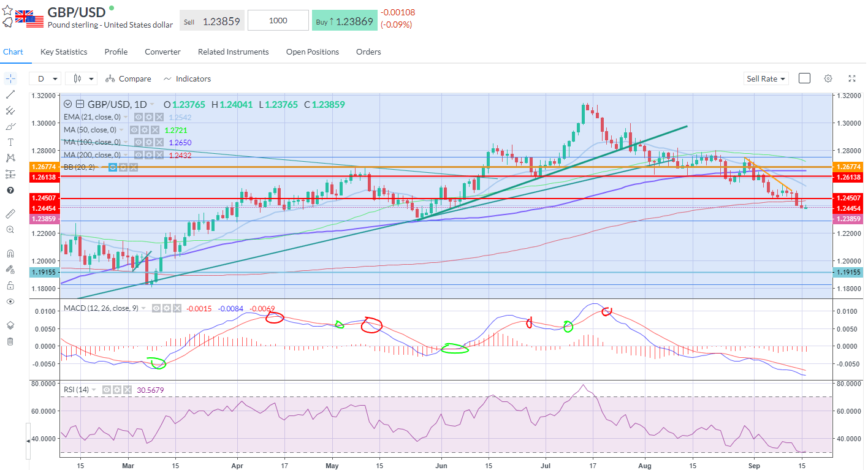Open the Indicators menu
The height and width of the screenshot is (470, 868).
point(188,78)
